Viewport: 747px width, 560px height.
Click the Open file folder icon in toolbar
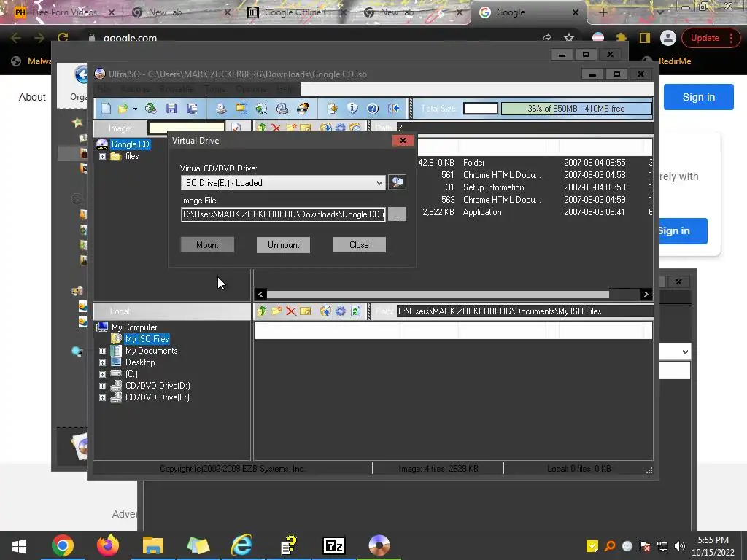pos(123,109)
